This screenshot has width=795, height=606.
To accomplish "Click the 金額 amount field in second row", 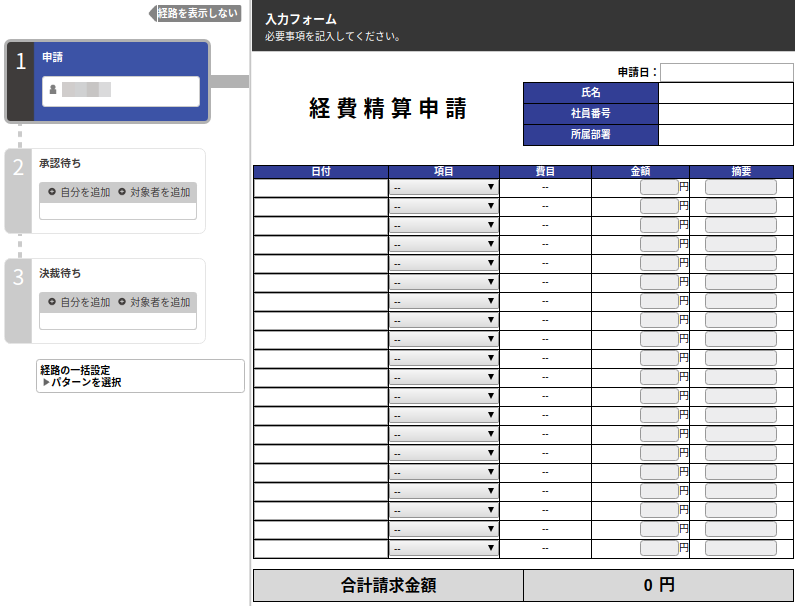I will [x=659, y=206].
